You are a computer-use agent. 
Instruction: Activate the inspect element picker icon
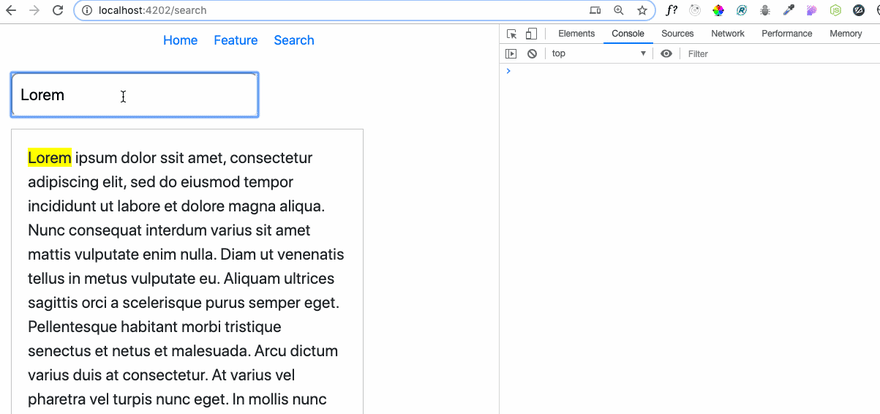pos(511,34)
